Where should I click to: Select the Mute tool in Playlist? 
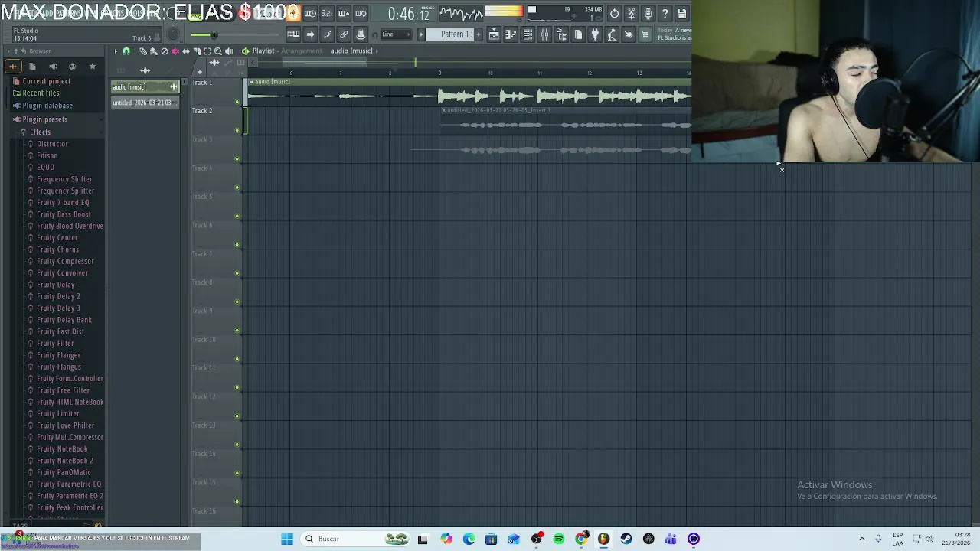coord(175,51)
